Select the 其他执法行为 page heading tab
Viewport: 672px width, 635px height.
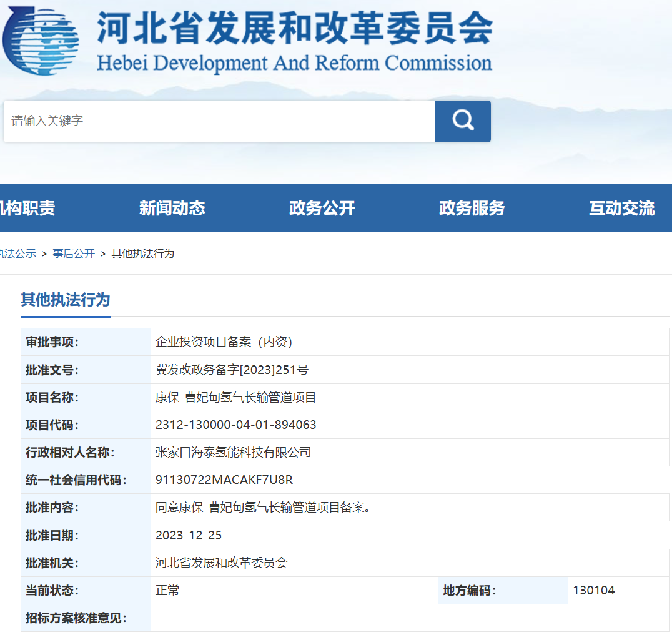(x=65, y=300)
